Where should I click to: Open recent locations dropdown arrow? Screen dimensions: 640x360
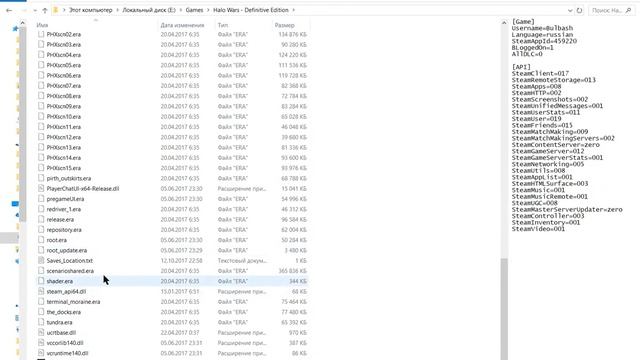tap(35, 10)
